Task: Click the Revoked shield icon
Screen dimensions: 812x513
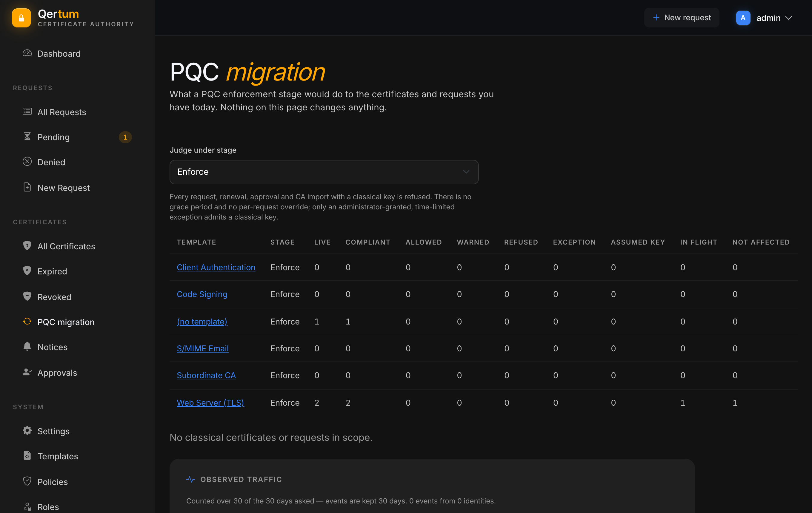Action: pyautogui.click(x=27, y=296)
